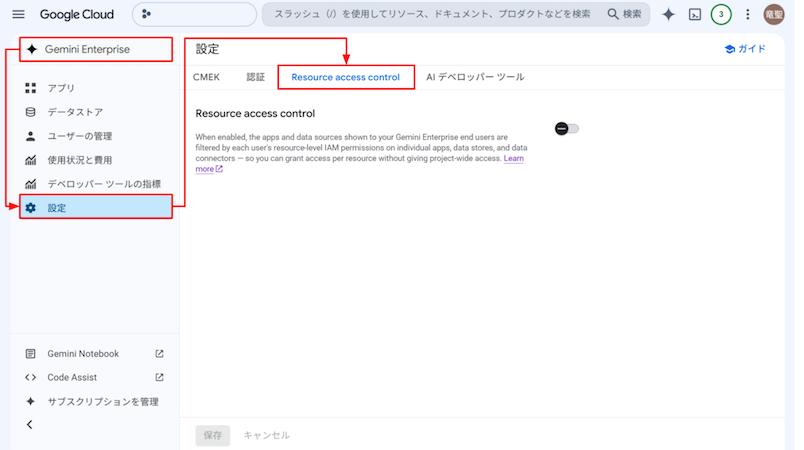Click the Learn more external-link icon

[x=219, y=169]
